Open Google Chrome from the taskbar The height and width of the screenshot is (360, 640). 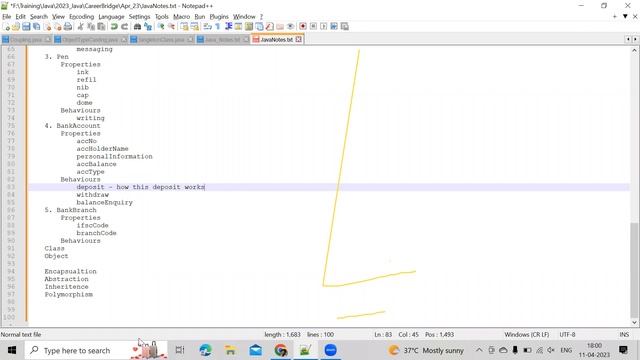281,350
